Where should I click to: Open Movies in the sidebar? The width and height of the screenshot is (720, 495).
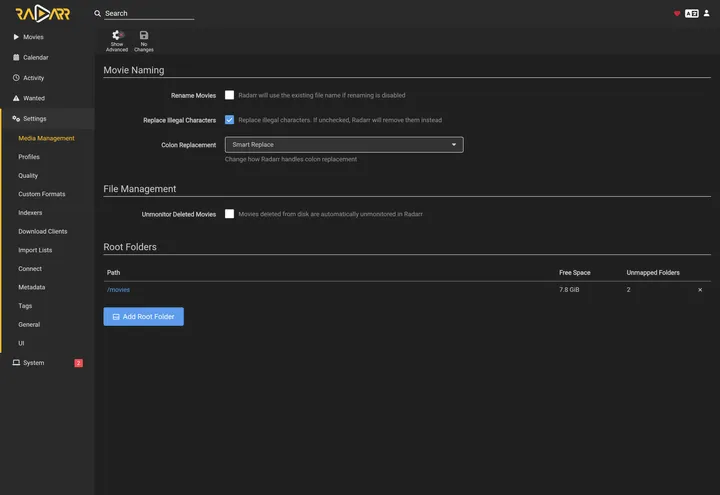point(47,37)
